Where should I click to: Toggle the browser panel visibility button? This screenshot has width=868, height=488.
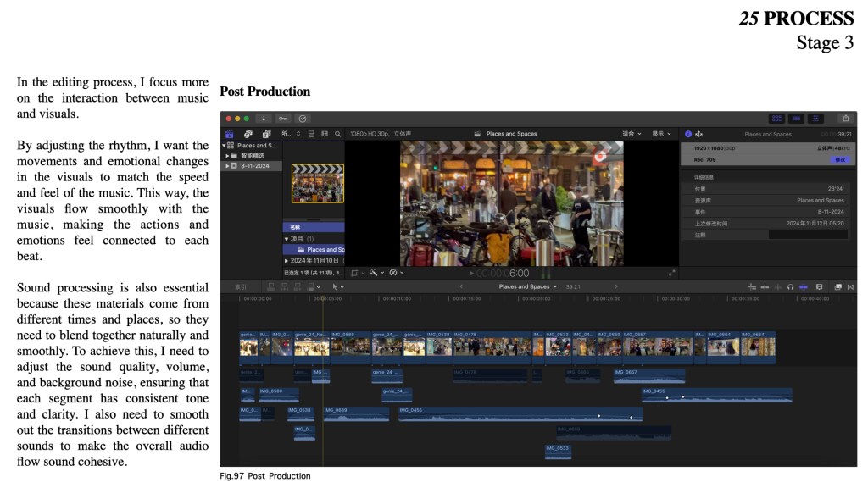click(x=776, y=119)
